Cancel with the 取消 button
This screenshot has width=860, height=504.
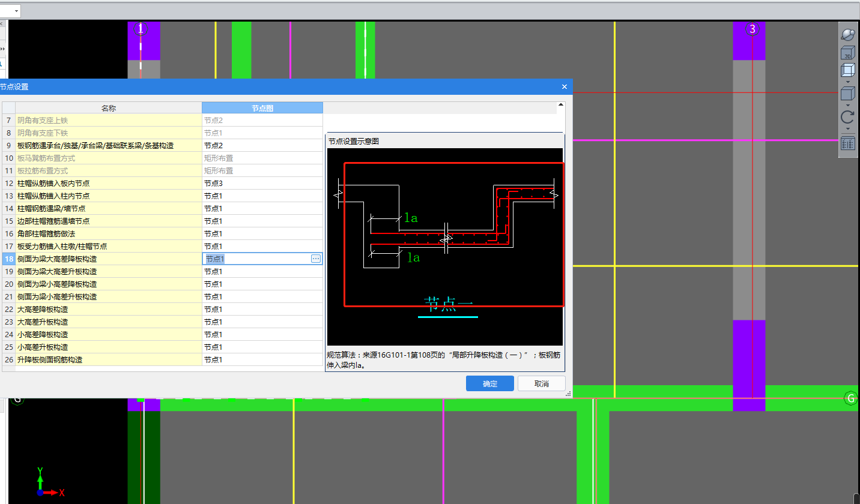[542, 383]
